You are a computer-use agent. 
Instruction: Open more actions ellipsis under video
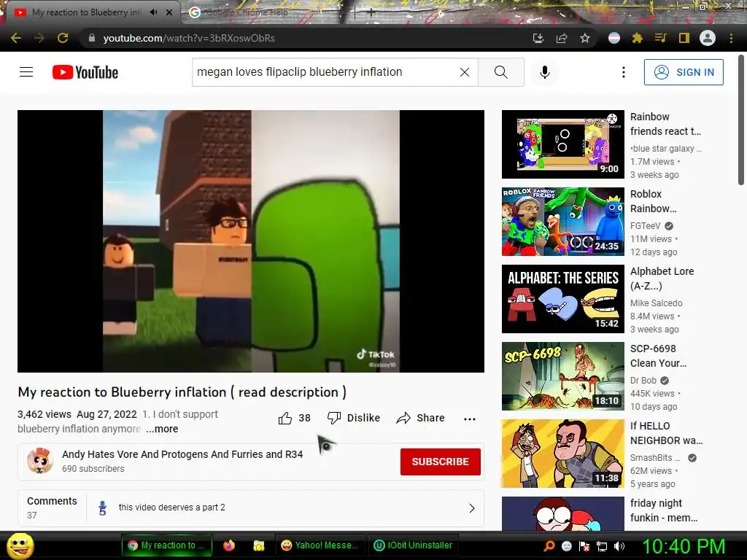click(470, 419)
